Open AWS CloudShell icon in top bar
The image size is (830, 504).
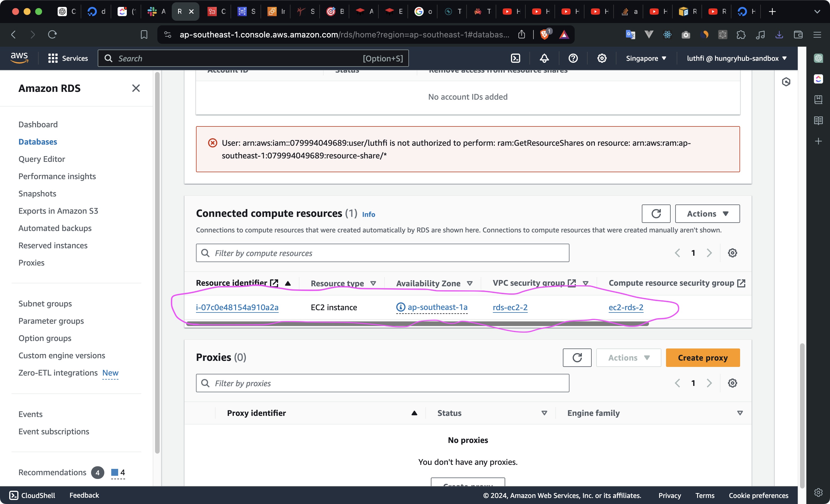(x=515, y=58)
